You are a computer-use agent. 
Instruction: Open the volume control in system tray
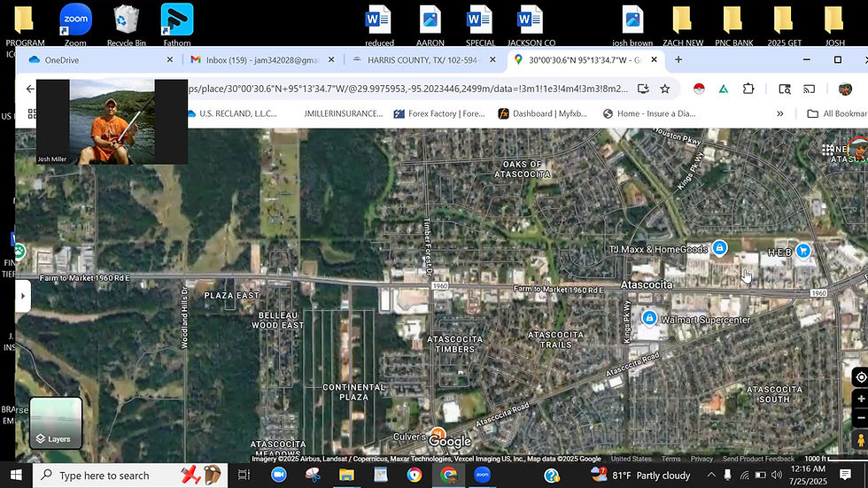pyautogui.click(x=777, y=475)
